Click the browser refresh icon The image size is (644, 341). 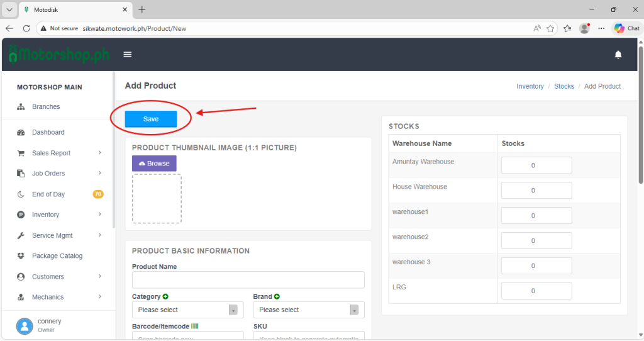[x=26, y=28]
